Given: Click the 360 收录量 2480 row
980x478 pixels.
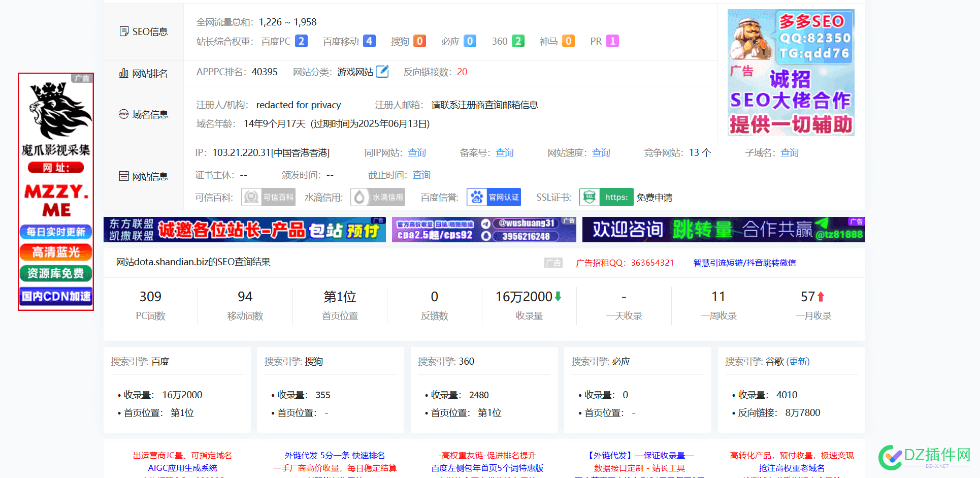Looking at the screenshot, I should pos(457,395).
